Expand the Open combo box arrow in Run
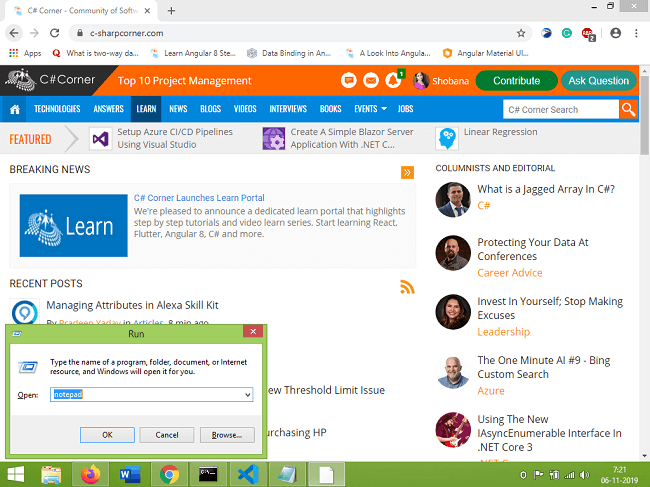The height and width of the screenshot is (487, 650). (247, 395)
